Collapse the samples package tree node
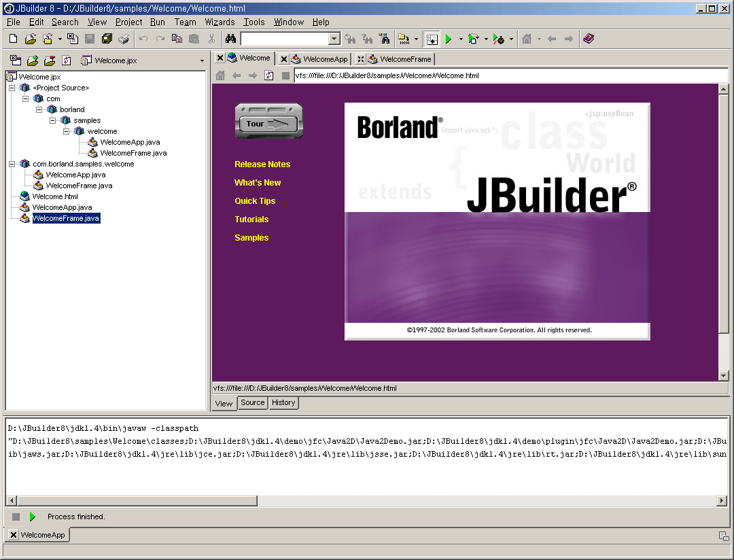 pos(53,120)
